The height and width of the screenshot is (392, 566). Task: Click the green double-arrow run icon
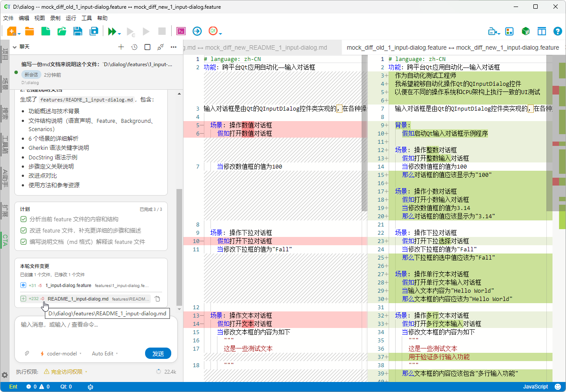pos(112,31)
